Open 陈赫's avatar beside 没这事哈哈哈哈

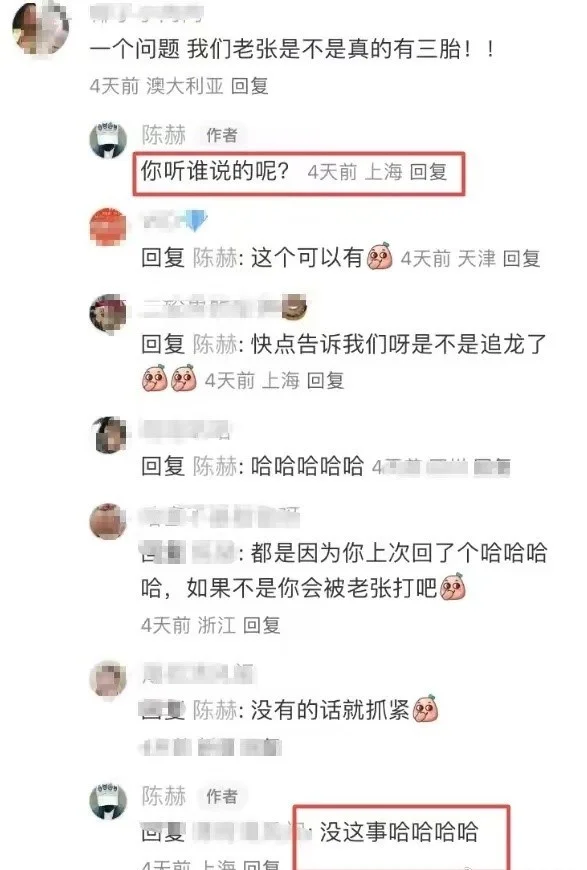(x=108, y=801)
